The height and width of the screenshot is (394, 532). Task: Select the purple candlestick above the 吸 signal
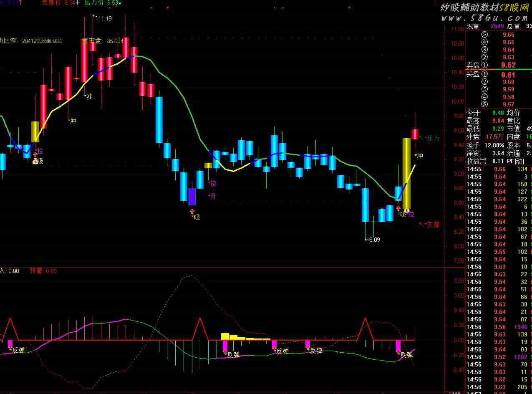click(x=192, y=197)
